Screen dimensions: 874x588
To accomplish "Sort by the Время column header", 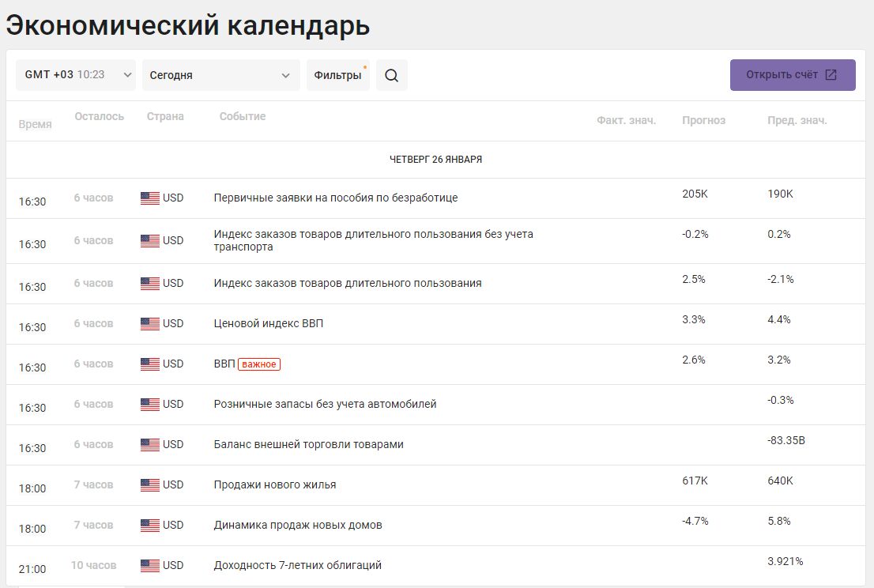I will [35, 124].
